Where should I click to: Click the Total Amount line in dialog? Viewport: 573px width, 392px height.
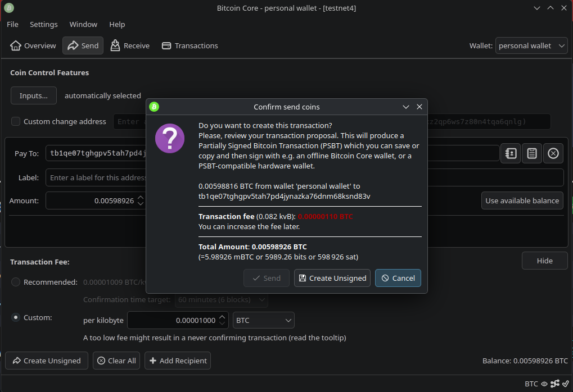point(252,247)
